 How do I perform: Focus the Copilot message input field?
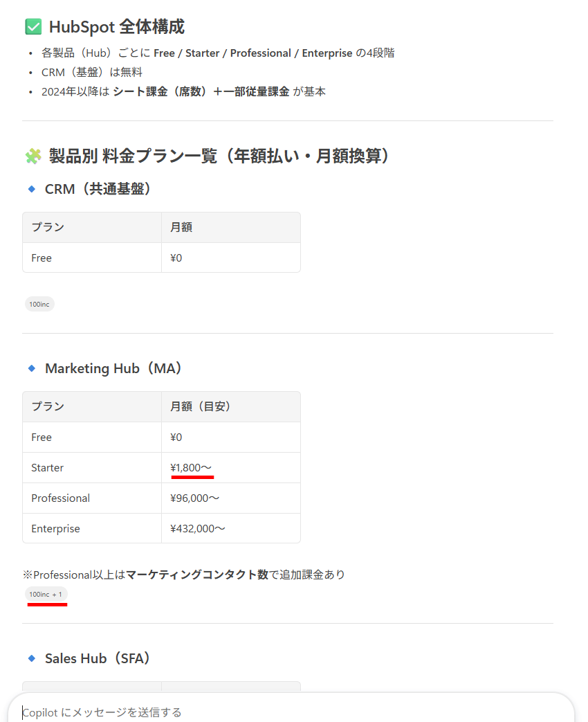pyautogui.click(x=291, y=712)
